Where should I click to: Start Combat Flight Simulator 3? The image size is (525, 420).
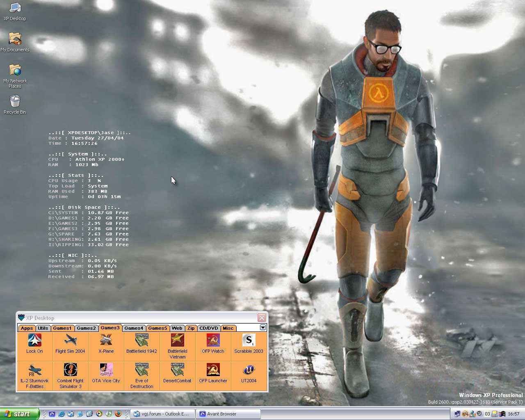[x=70, y=370]
